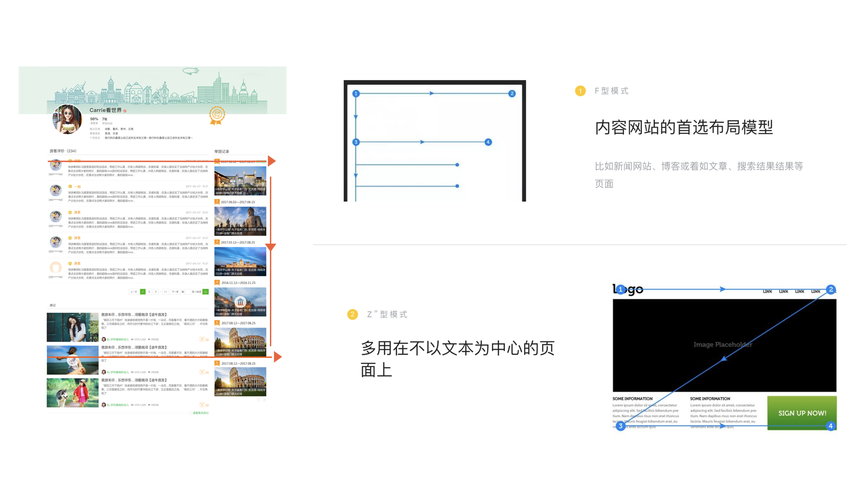
Task: Click the feather icon on the beach travelogue photo
Action: click(72, 360)
